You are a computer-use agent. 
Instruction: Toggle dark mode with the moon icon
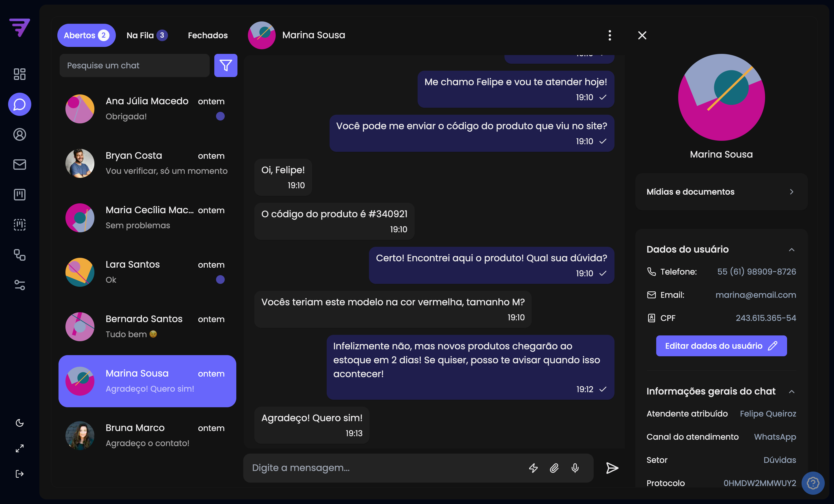[x=20, y=423]
